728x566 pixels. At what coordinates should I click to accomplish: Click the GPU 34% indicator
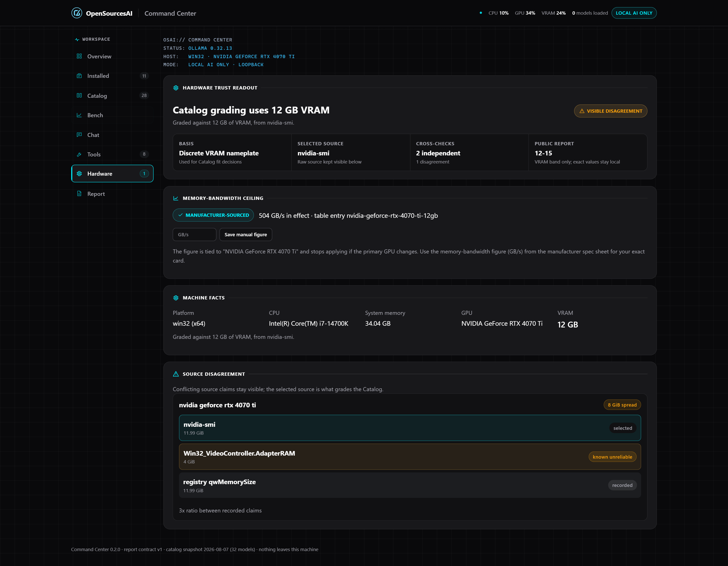point(525,13)
